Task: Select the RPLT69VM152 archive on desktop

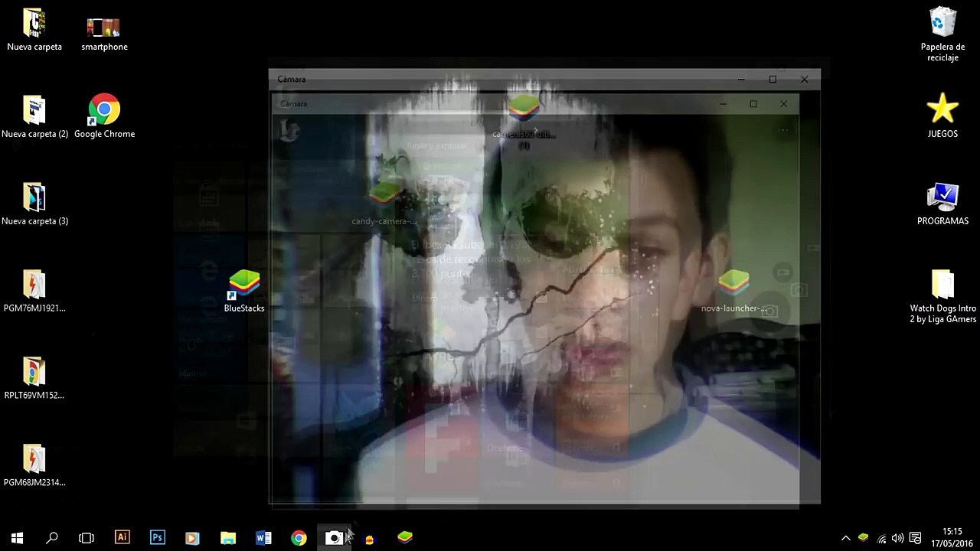Action: [x=34, y=379]
